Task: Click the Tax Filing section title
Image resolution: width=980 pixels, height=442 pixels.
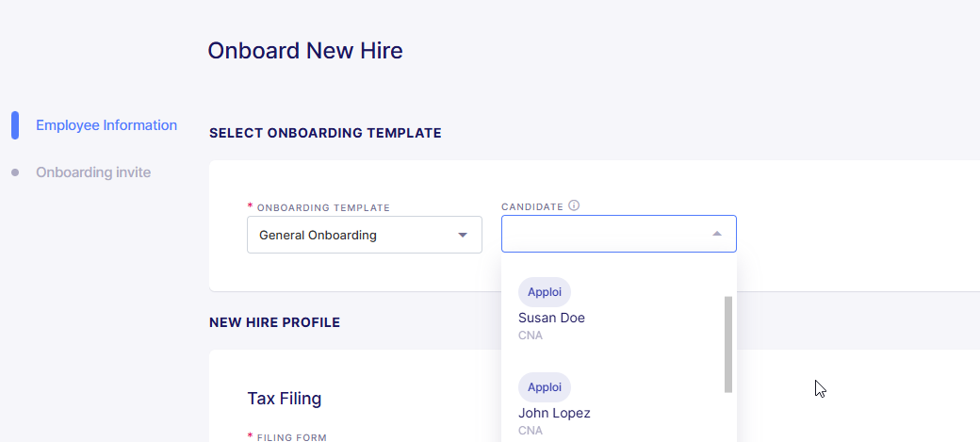Action: tap(285, 399)
